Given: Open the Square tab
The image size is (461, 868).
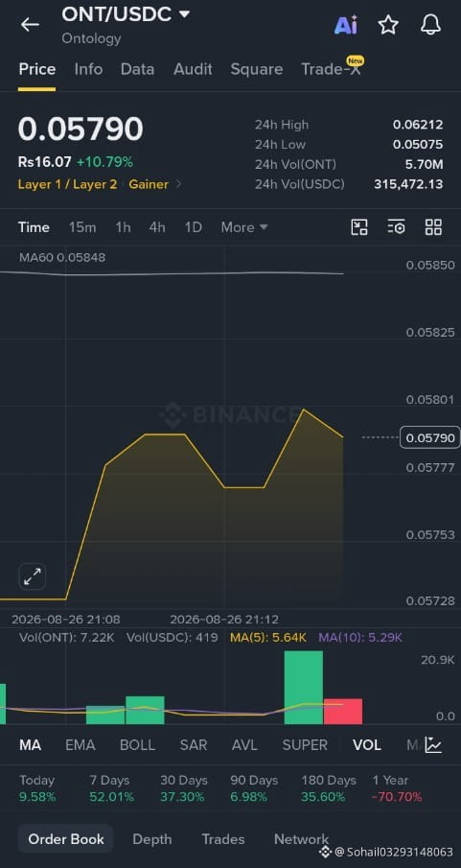Looking at the screenshot, I should point(256,69).
